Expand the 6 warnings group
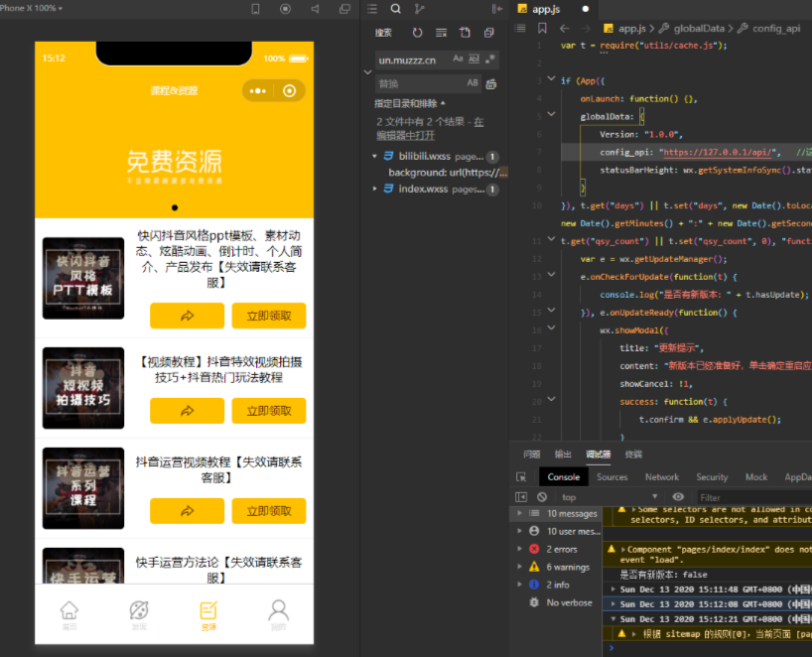The height and width of the screenshot is (657, 812). pos(519,567)
